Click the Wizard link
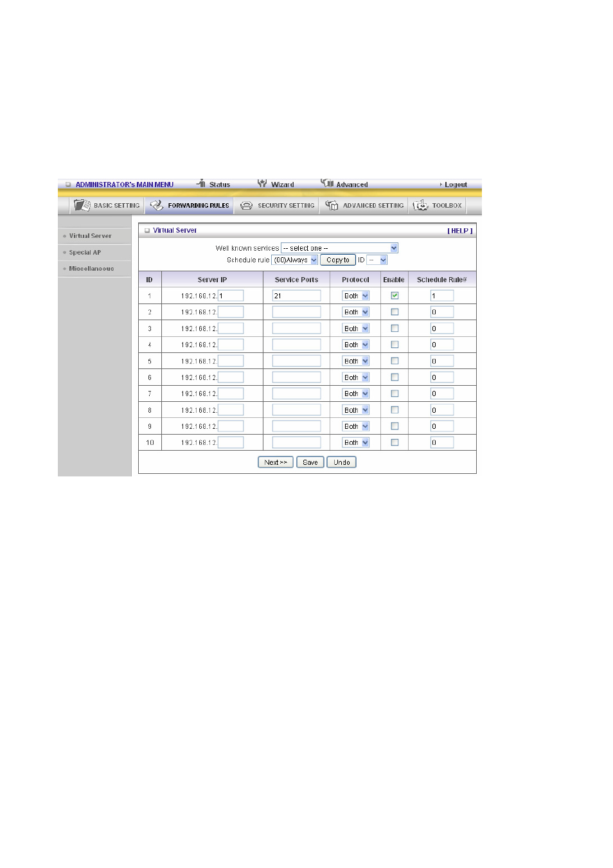This screenshot has width=613, height=868. (x=283, y=185)
